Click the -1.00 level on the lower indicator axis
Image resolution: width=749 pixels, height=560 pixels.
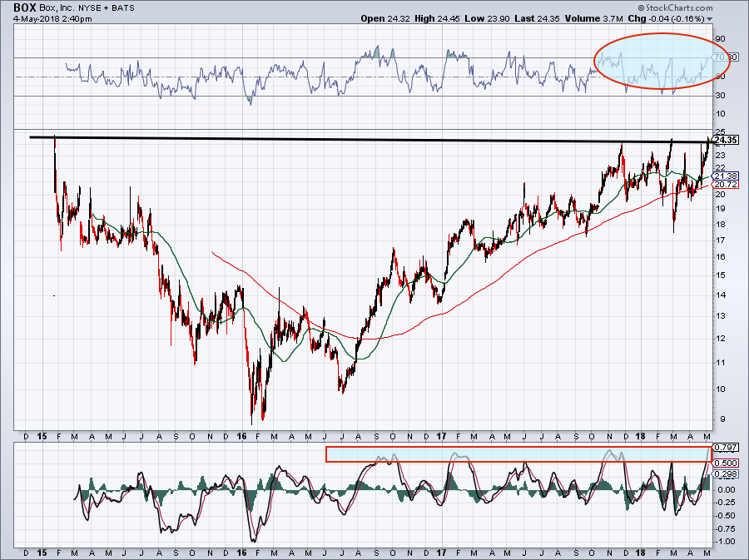(725, 542)
